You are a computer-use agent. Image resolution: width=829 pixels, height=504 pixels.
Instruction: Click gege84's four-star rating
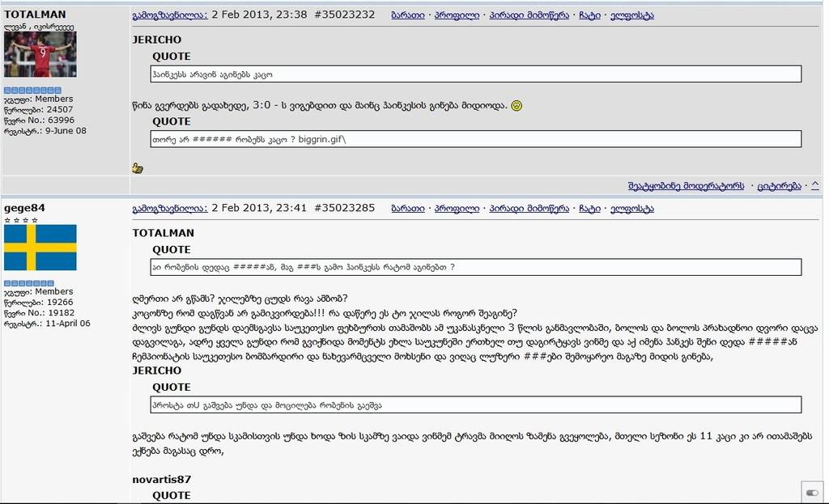click(x=21, y=220)
